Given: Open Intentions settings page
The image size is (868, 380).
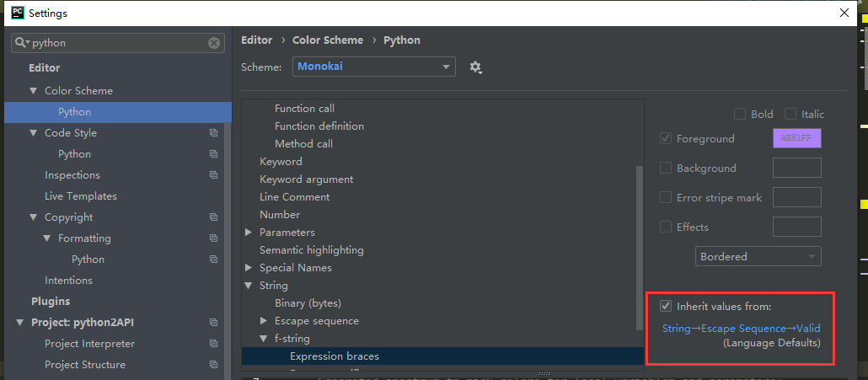Looking at the screenshot, I should coord(68,280).
